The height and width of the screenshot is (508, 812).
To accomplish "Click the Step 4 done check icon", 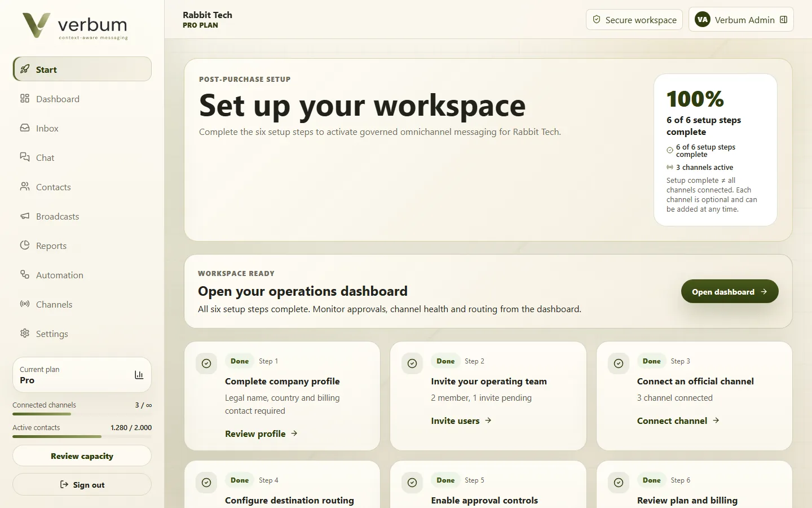I will (206, 483).
